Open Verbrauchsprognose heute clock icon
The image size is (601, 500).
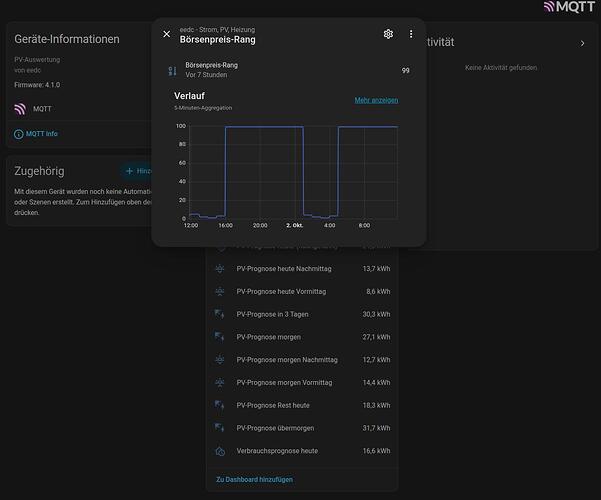(220, 451)
